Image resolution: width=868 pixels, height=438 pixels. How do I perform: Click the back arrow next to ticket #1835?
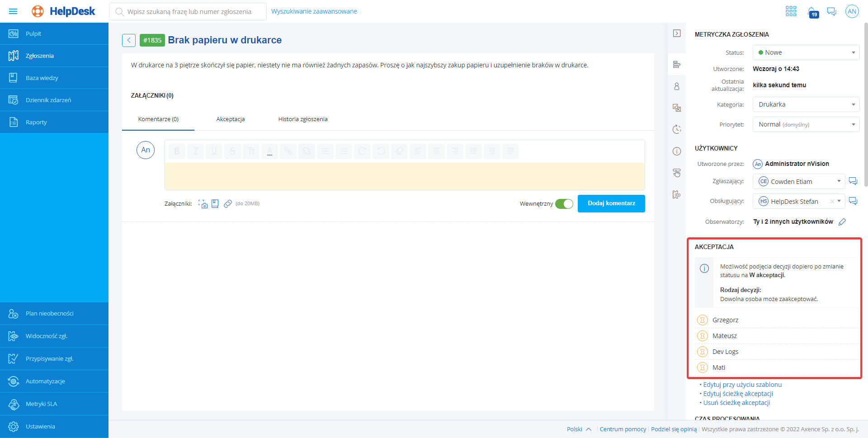click(128, 40)
